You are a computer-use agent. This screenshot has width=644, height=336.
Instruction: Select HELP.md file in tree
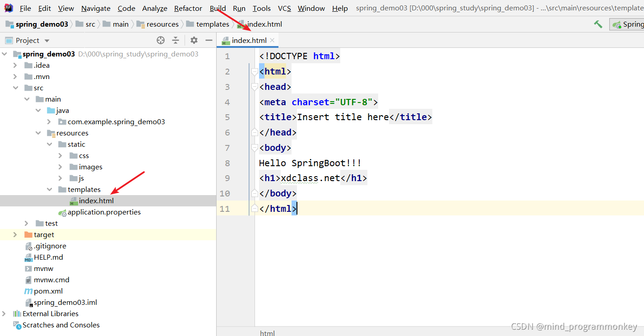[x=48, y=257]
